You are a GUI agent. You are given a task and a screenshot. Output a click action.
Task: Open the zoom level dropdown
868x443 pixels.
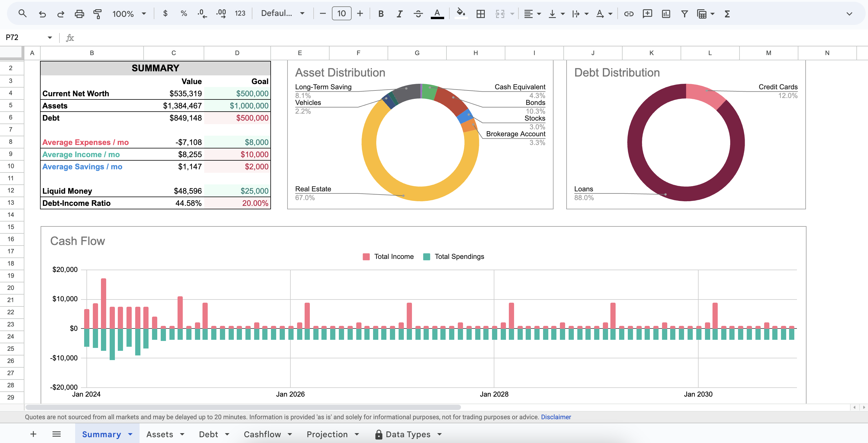coord(129,14)
